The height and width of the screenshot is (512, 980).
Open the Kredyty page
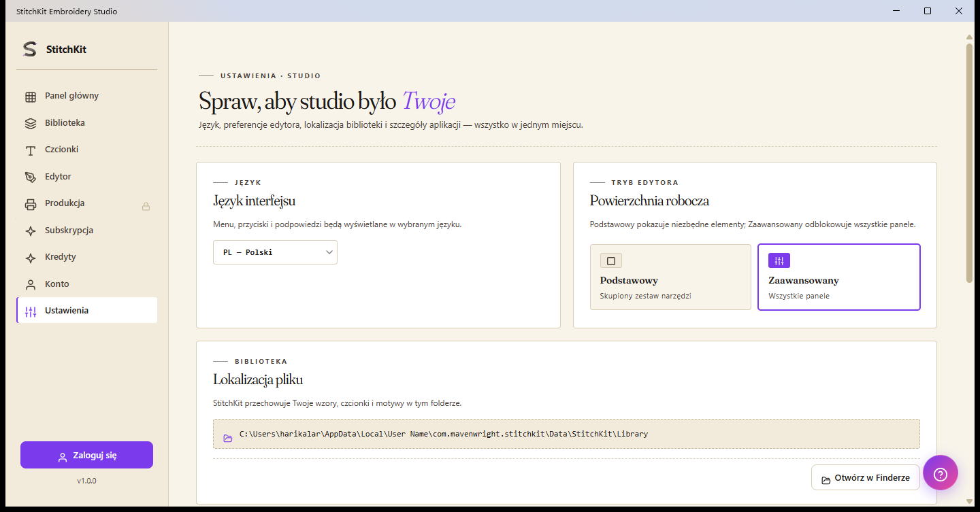click(x=87, y=257)
